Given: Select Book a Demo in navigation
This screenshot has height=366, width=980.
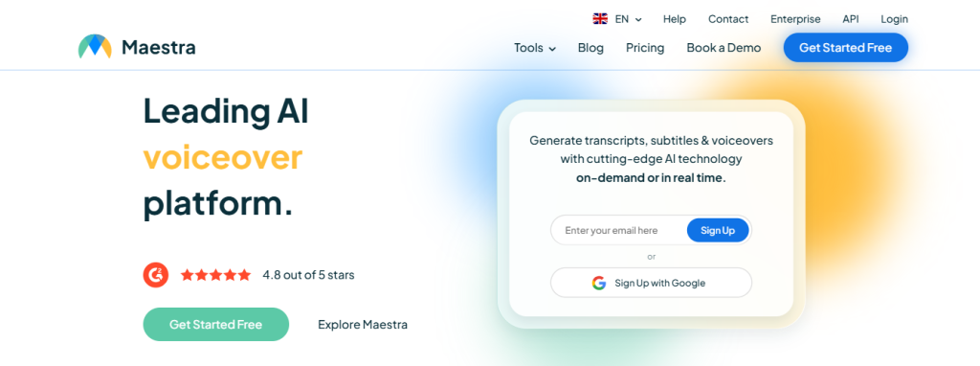Looking at the screenshot, I should pos(724,48).
